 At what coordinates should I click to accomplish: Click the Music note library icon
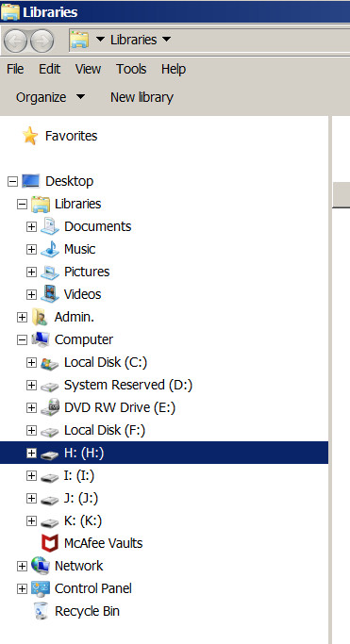[50, 249]
